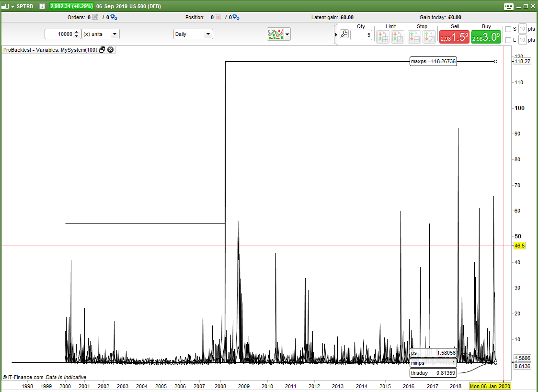Open the on-screen keyboard icon
Image resolution: width=538 pixels, height=392 pixels.
tap(509, 6)
